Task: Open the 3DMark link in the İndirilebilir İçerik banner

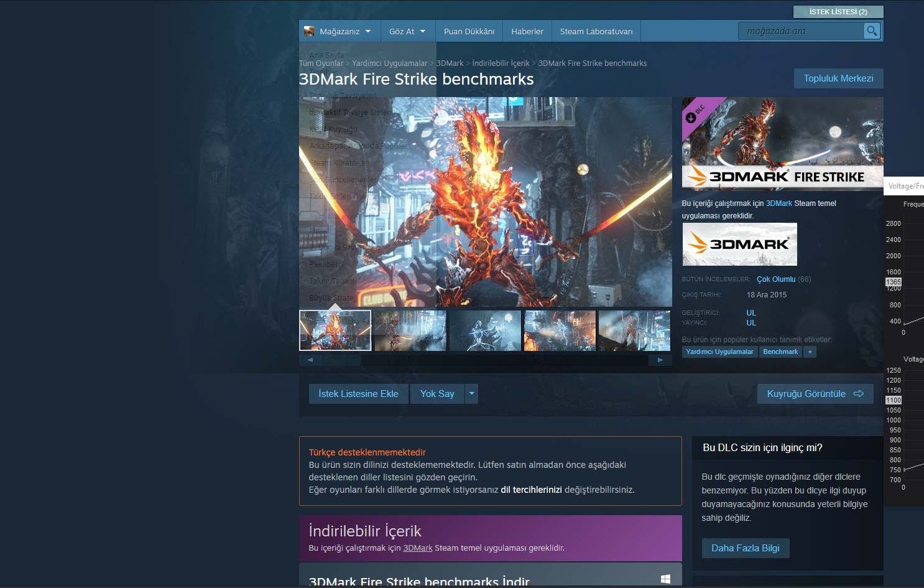Action: (x=418, y=548)
